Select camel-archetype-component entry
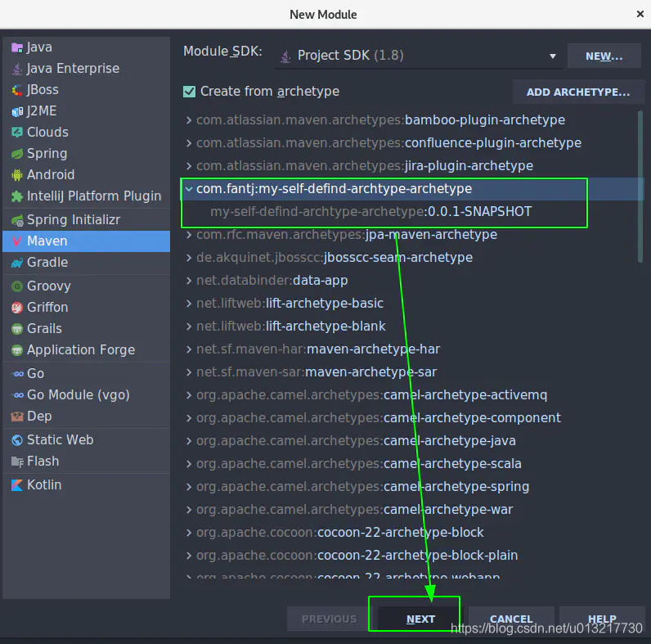The height and width of the screenshot is (644, 651). [x=411, y=418]
